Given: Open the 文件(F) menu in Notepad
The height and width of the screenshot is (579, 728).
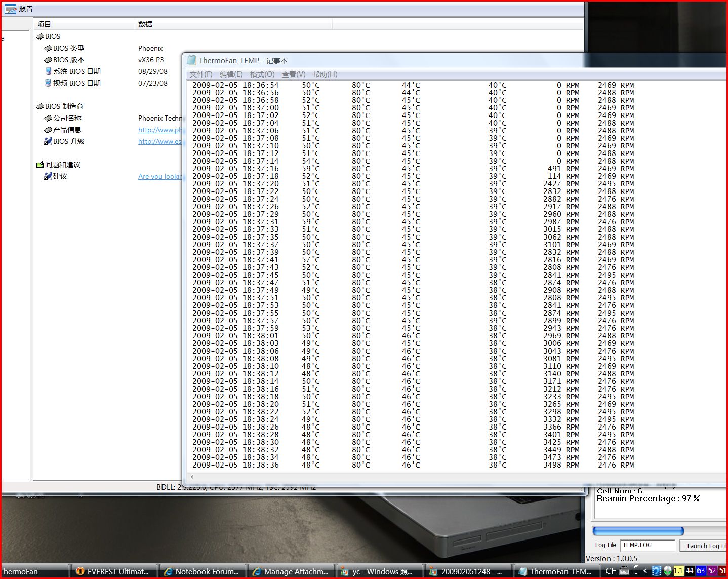Looking at the screenshot, I should [201, 74].
